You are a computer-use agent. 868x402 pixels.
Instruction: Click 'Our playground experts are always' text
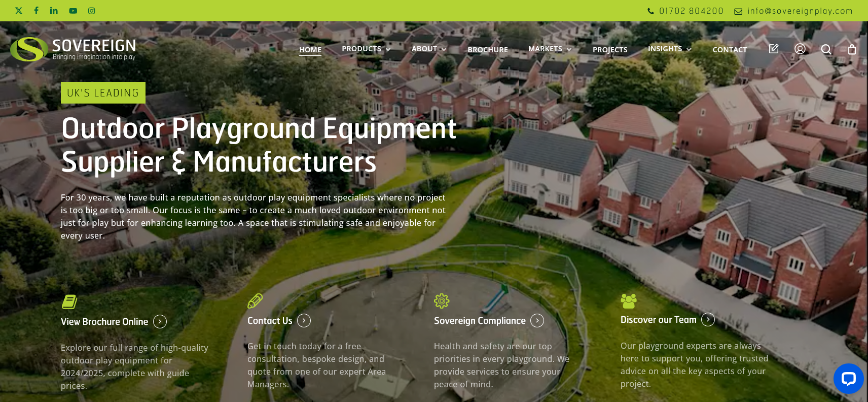(694, 364)
